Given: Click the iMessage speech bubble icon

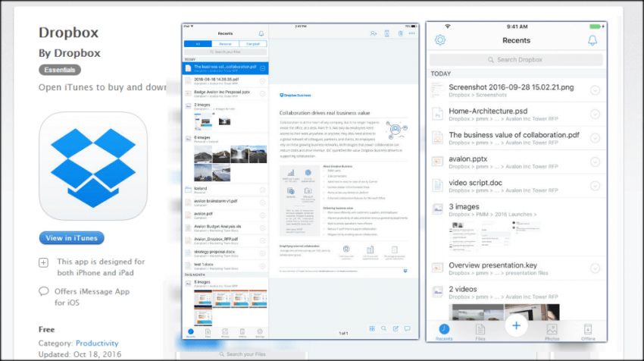Looking at the screenshot, I should tap(43, 291).
